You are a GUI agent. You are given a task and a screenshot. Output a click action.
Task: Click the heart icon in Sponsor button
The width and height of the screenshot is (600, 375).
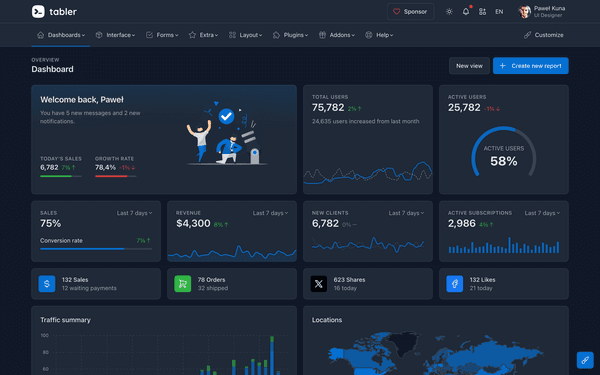(397, 11)
